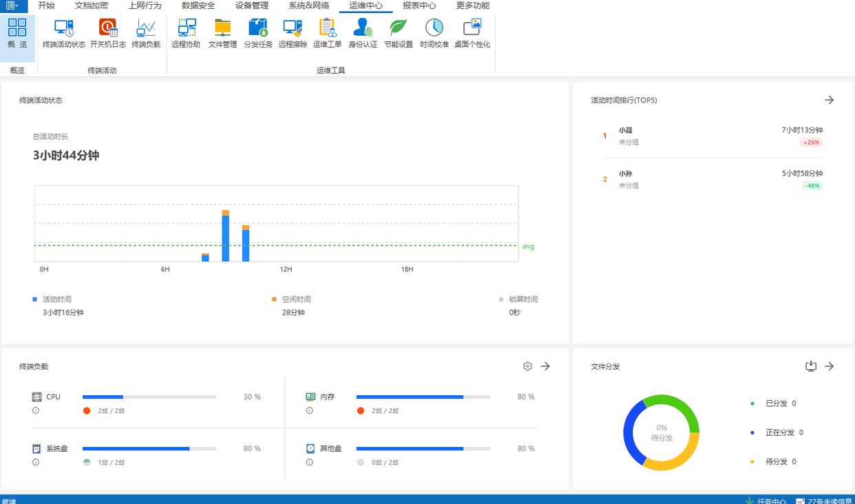Toggle the 活动时间 chart legend series
The height and width of the screenshot is (504, 855).
coord(56,300)
